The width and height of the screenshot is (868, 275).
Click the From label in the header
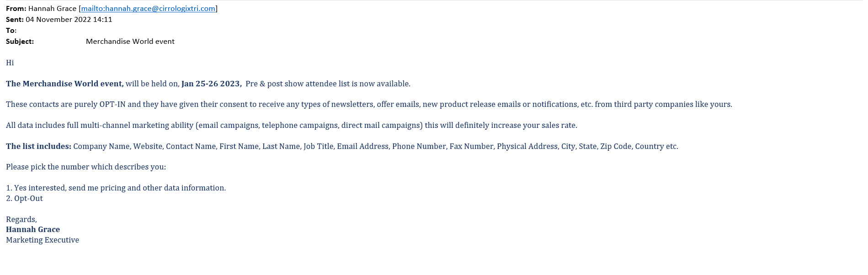[x=16, y=8]
